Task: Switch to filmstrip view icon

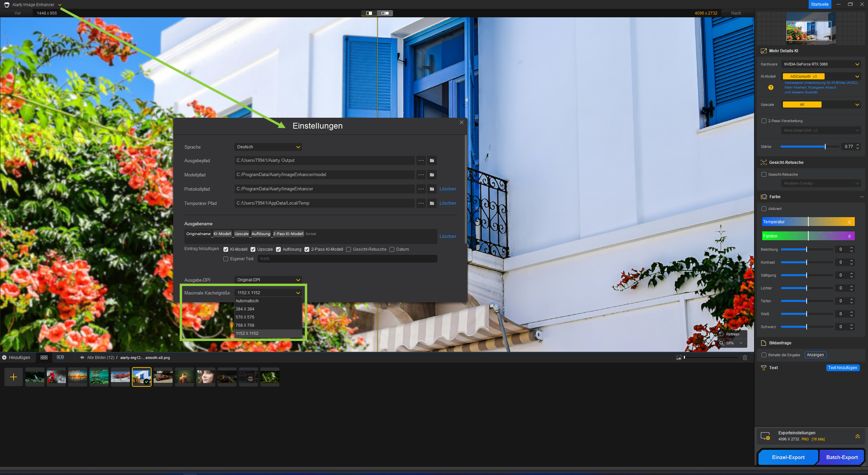Action: click(x=60, y=357)
